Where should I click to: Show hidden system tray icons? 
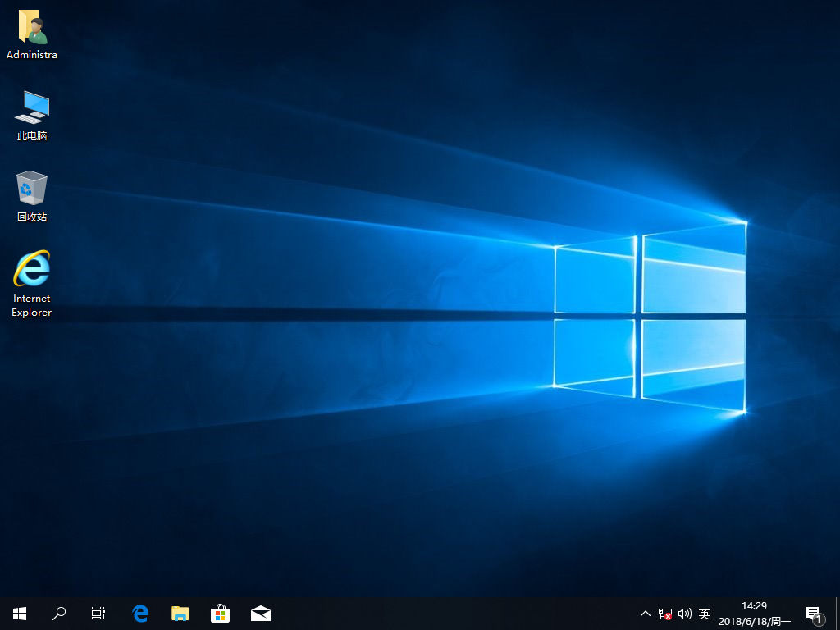coord(646,614)
